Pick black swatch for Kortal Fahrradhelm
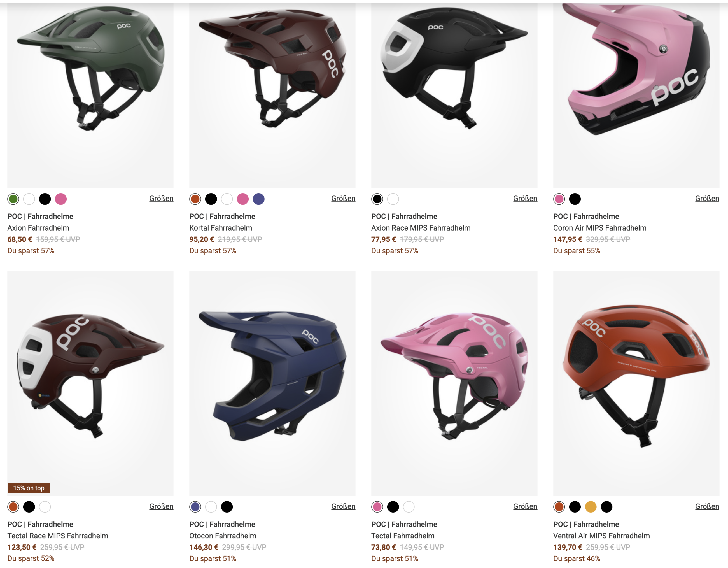Viewport: 728px width, 568px height. click(211, 199)
